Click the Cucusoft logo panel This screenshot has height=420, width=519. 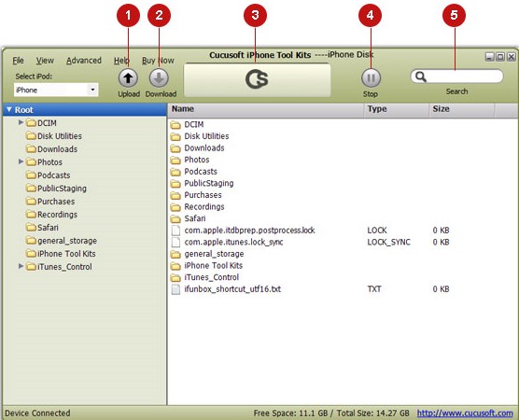point(258,79)
